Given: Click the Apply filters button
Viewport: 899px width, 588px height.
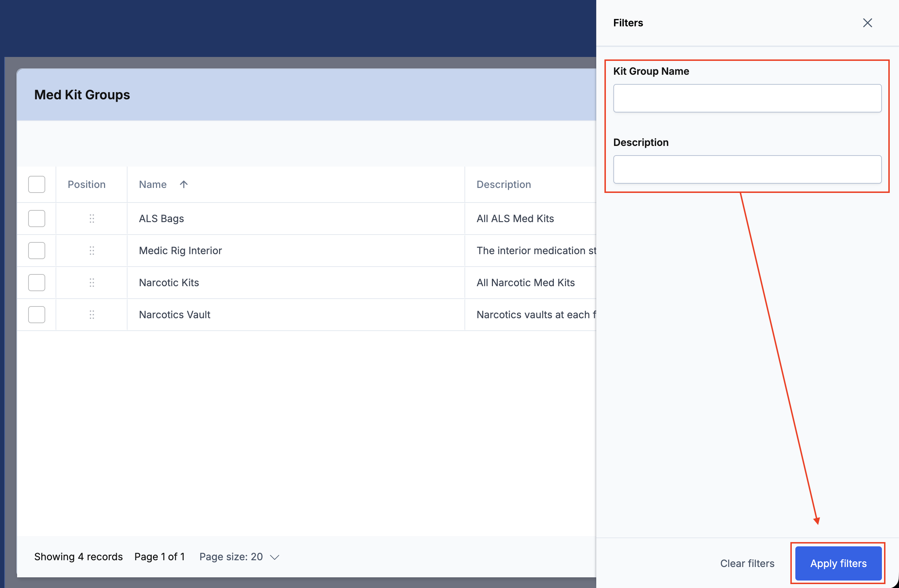Looking at the screenshot, I should [838, 563].
